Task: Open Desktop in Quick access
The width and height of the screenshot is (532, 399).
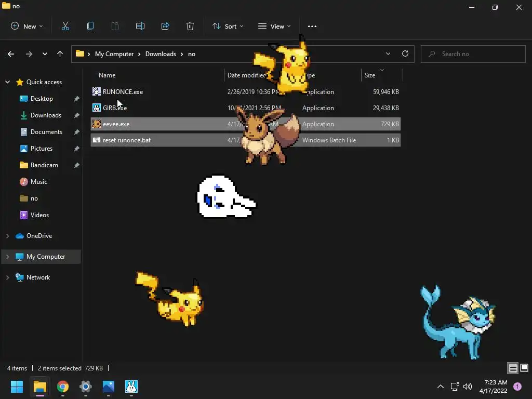Action: tap(42, 99)
